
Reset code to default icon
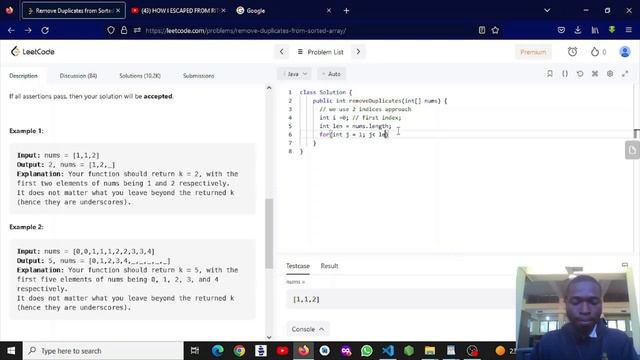pos(580,73)
